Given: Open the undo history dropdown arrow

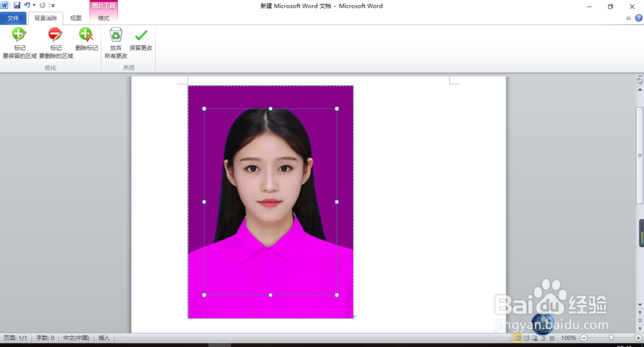Looking at the screenshot, I should pos(34,5).
